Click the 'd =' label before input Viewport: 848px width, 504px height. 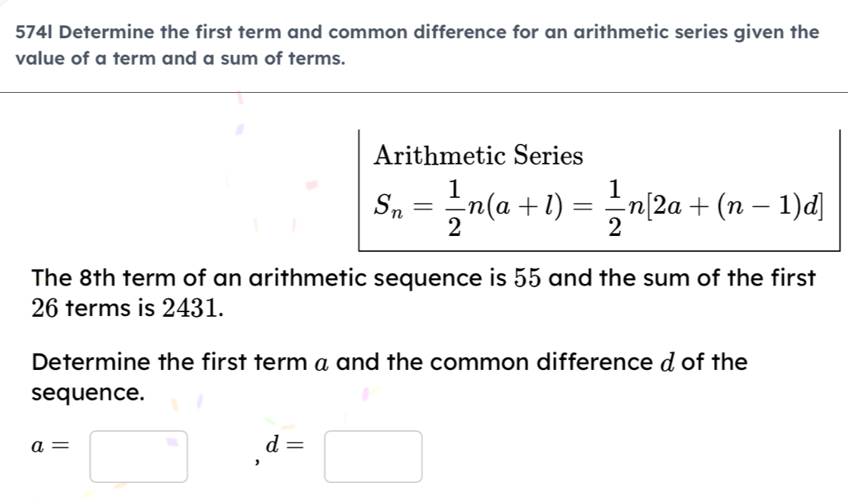point(281,448)
